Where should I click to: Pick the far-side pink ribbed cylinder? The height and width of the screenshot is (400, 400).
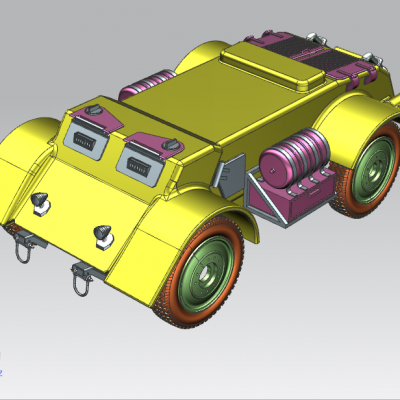(147, 84)
